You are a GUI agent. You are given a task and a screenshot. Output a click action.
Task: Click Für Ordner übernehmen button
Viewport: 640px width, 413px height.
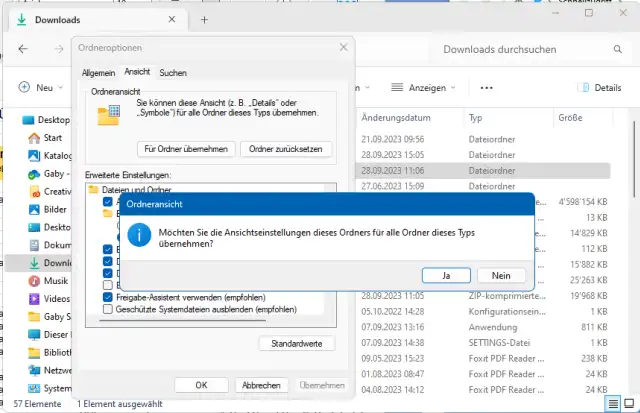[186, 149]
